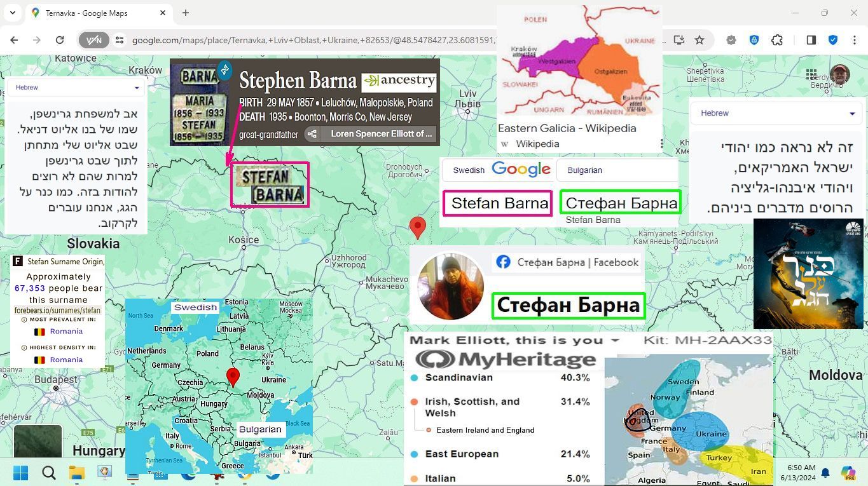Open Eastern Galicia - Wikipedia result
The height and width of the screenshot is (486, 868).
pyautogui.click(x=567, y=128)
